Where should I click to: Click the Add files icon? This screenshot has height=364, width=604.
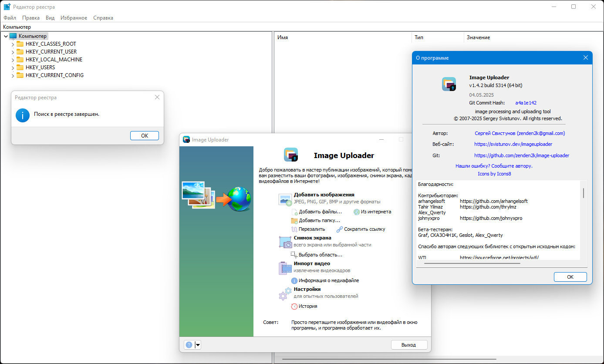(x=294, y=212)
